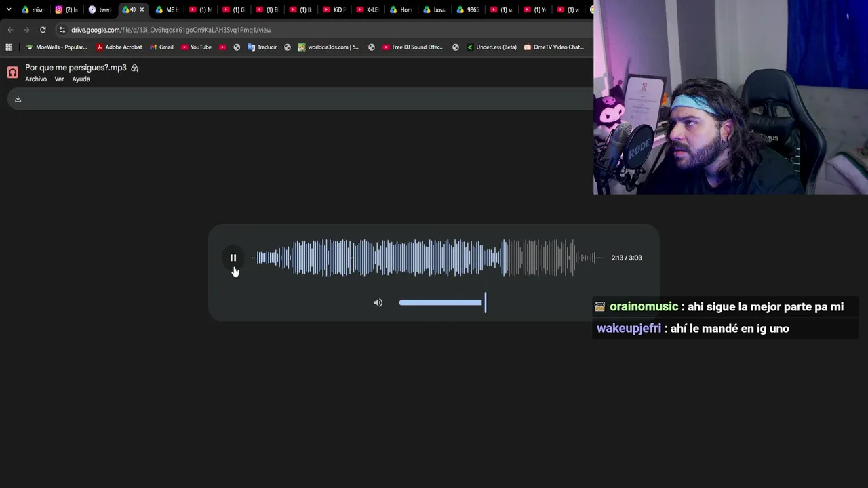Image resolution: width=868 pixels, height=488 pixels.
Task: Switch to the 'ME H' Drive tab
Action: 167,9
